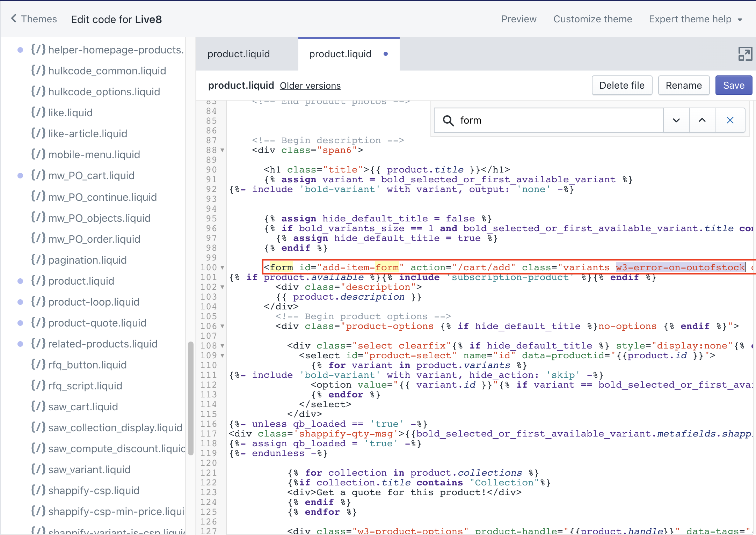
Task: Open Older versions of product.liquid
Action: [310, 86]
